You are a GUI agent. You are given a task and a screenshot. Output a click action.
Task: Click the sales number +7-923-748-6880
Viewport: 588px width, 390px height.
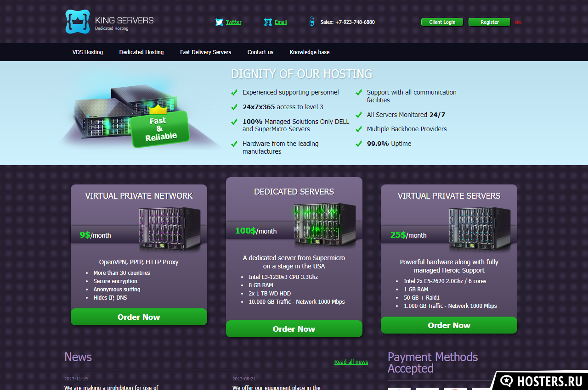click(355, 22)
